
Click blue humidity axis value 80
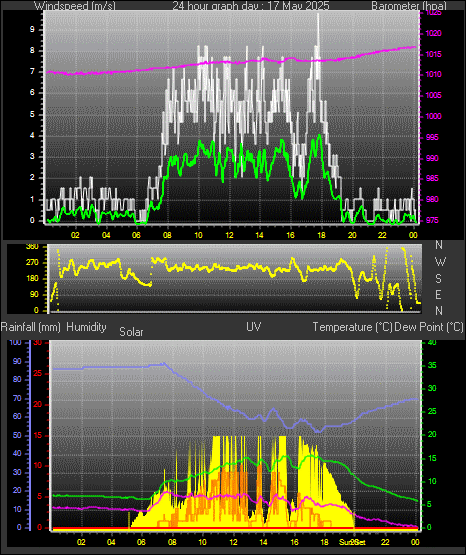pyautogui.click(x=17, y=379)
